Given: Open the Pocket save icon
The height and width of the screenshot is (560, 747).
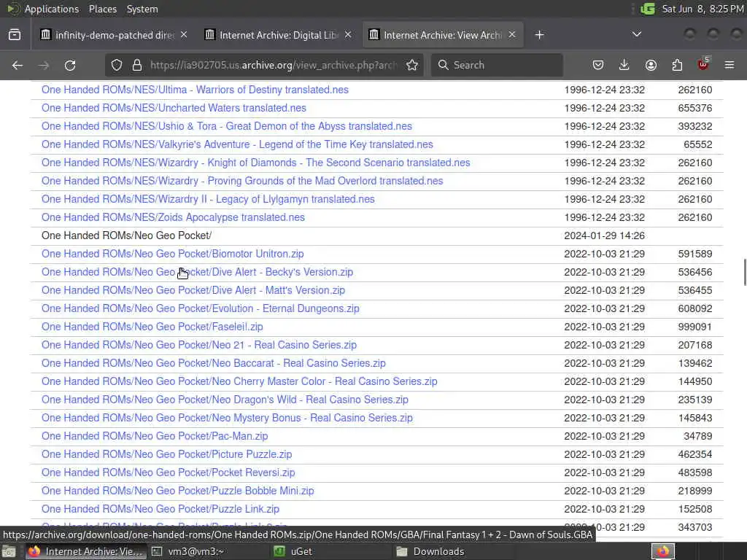Looking at the screenshot, I should [x=598, y=65].
